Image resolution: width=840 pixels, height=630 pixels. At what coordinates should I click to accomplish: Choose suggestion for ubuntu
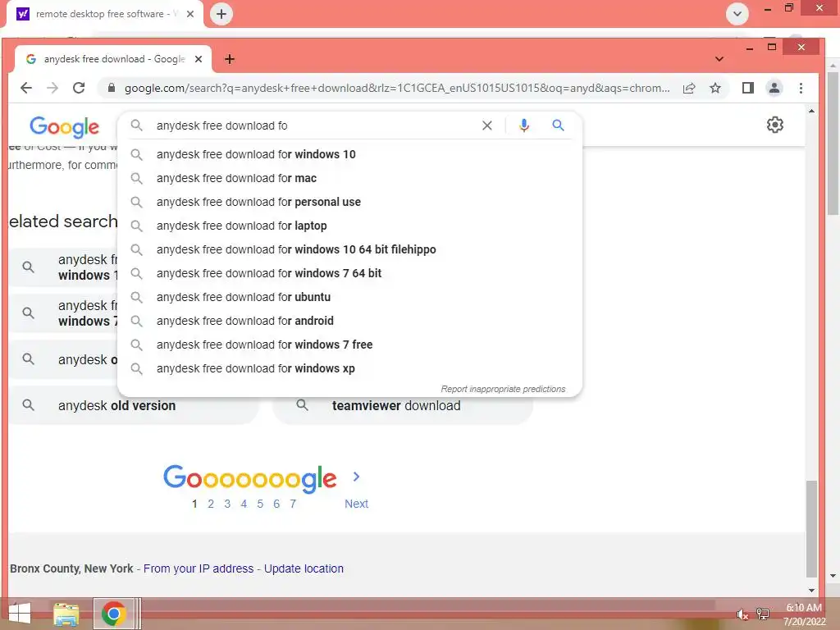[x=349, y=297]
